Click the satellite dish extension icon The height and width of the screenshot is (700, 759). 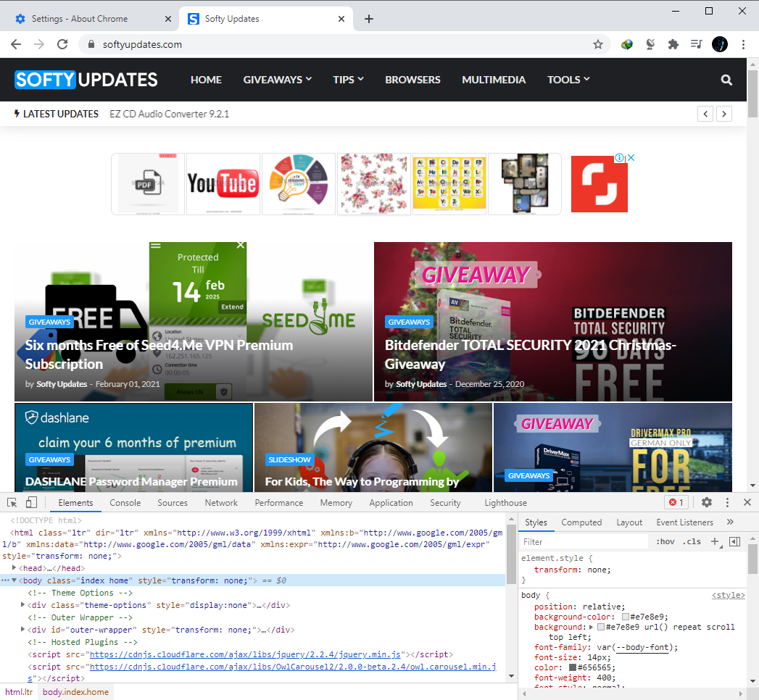point(650,44)
